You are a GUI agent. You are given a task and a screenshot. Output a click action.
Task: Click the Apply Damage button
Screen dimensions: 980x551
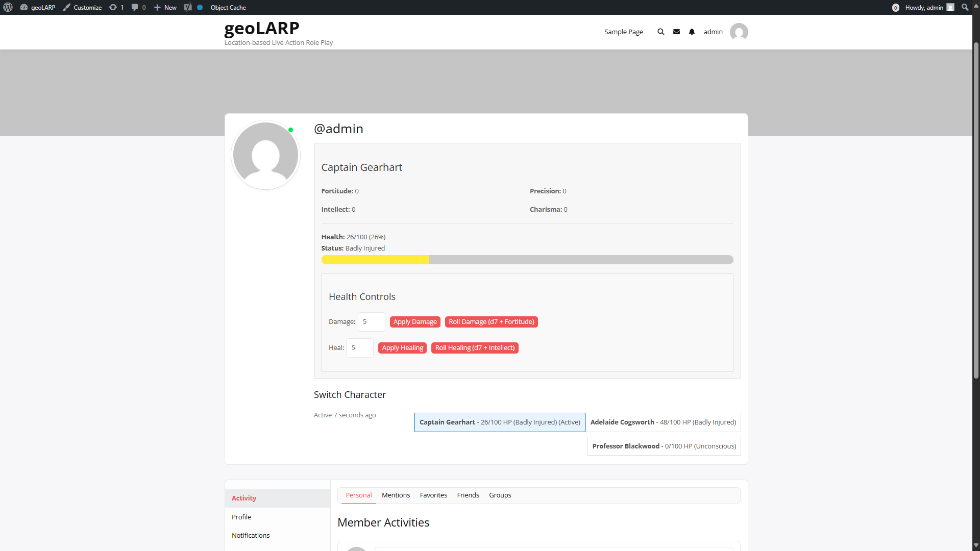(x=414, y=321)
